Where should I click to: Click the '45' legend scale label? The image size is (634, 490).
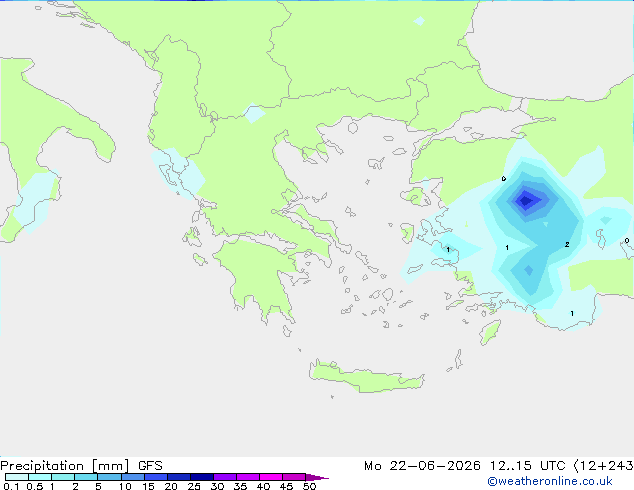point(286,486)
